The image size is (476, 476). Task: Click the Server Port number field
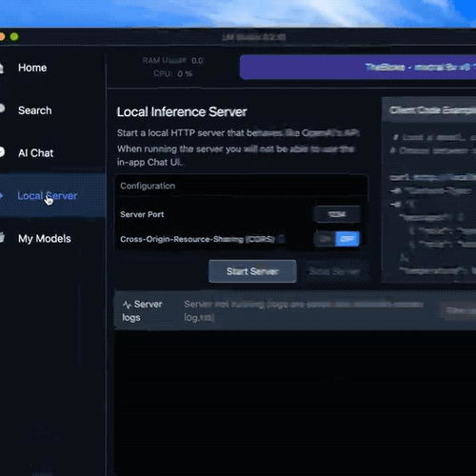point(337,214)
